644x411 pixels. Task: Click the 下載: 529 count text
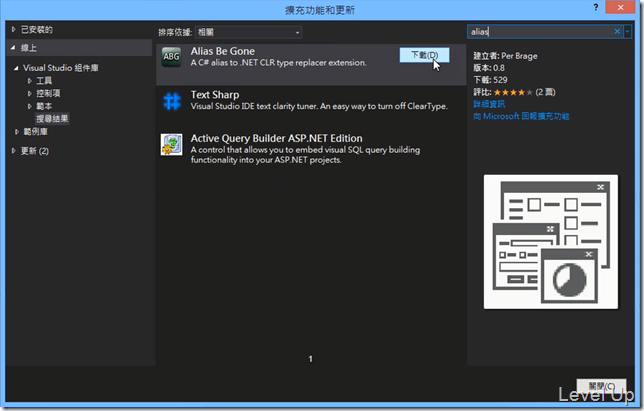pyautogui.click(x=490, y=80)
